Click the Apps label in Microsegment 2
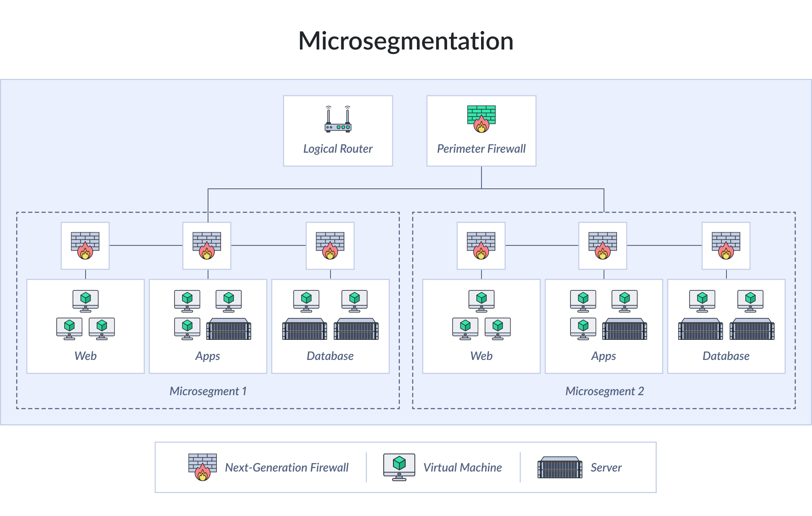Screen dimensions: 812x516 point(604,357)
